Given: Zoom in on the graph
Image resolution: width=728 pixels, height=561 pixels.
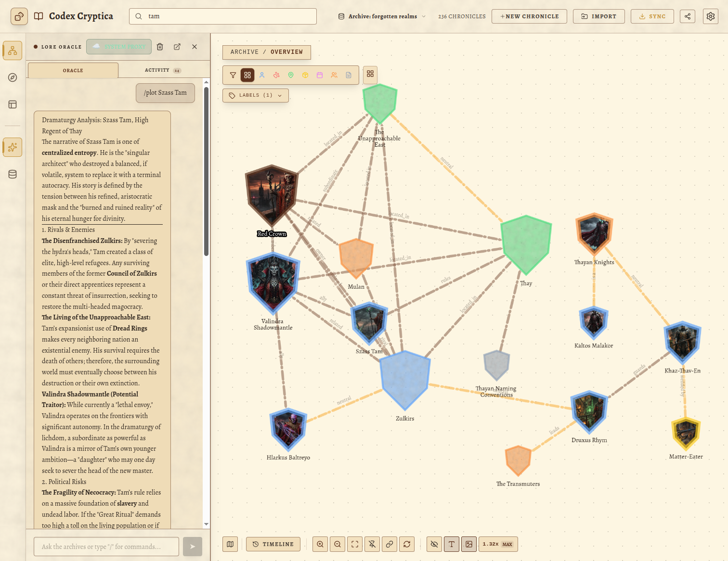Looking at the screenshot, I should click(x=320, y=544).
